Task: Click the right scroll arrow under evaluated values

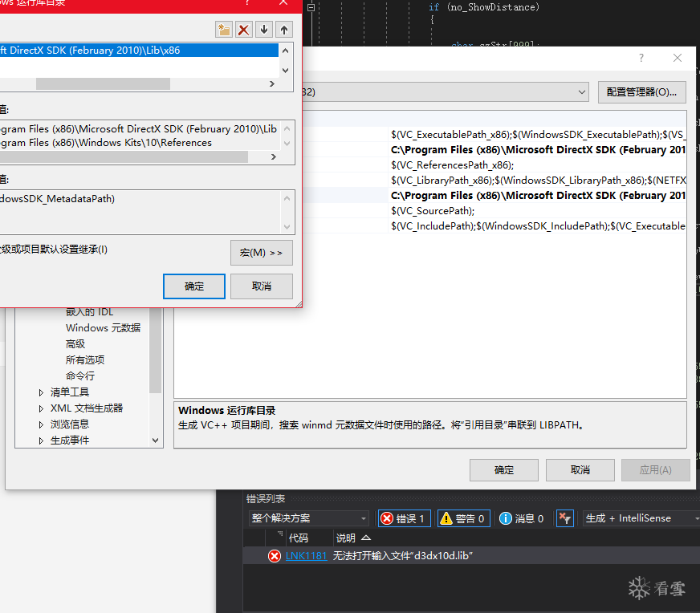Action: (274, 156)
